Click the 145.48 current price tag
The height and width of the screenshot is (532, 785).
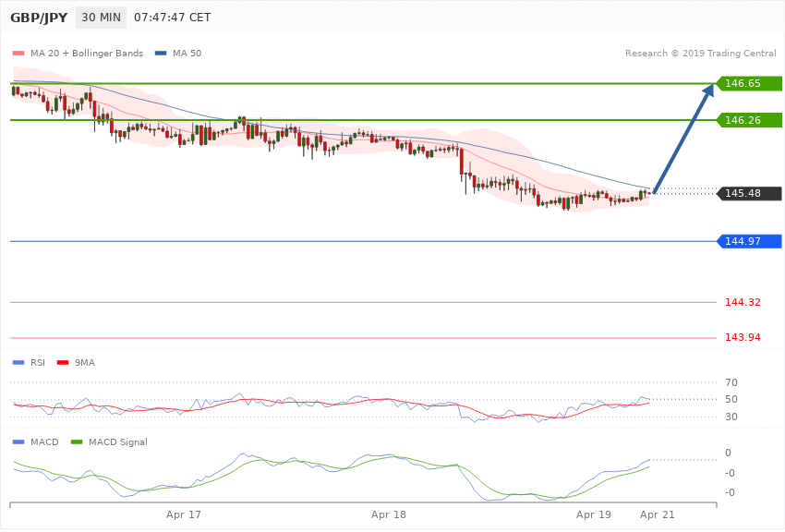pos(749,193)
